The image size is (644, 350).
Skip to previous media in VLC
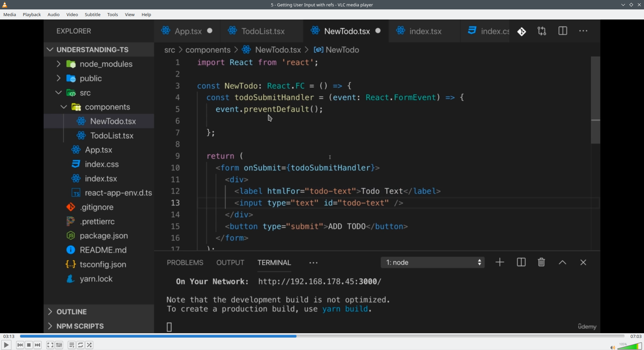(20, 345)
